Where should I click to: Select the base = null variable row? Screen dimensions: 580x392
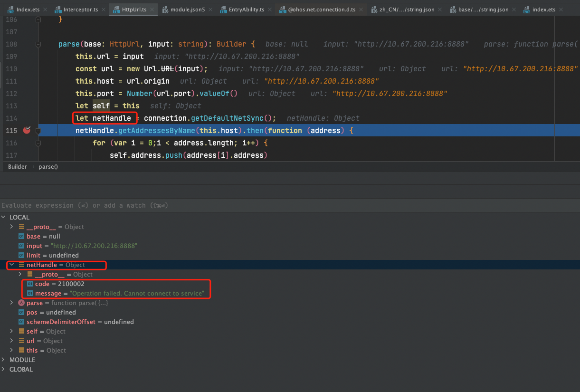tap(290, 236)
